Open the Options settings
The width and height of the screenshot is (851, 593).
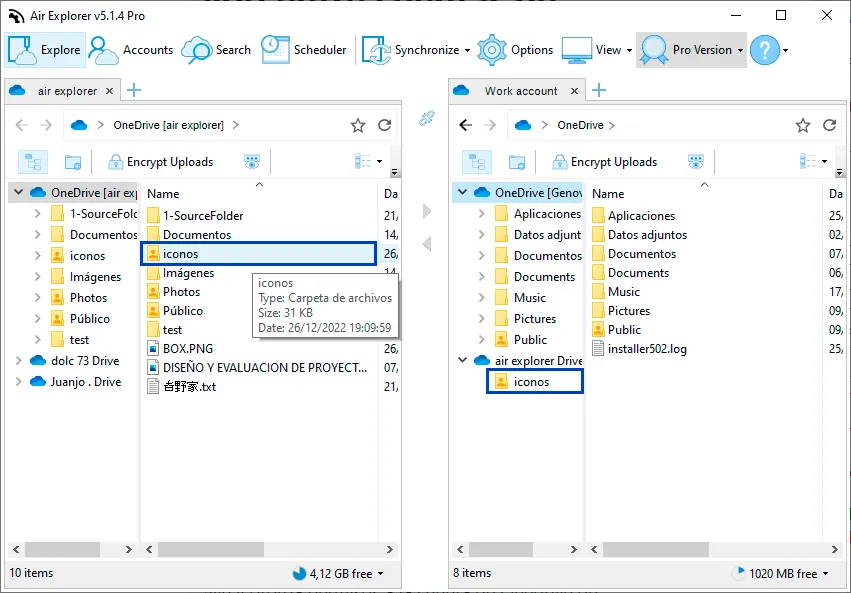(x=515, y=50)
